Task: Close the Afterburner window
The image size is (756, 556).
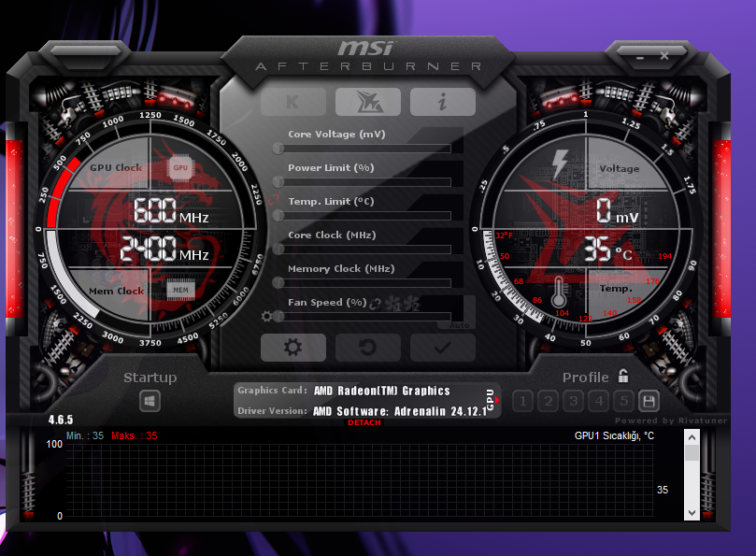Action: [x=664, y=56]
